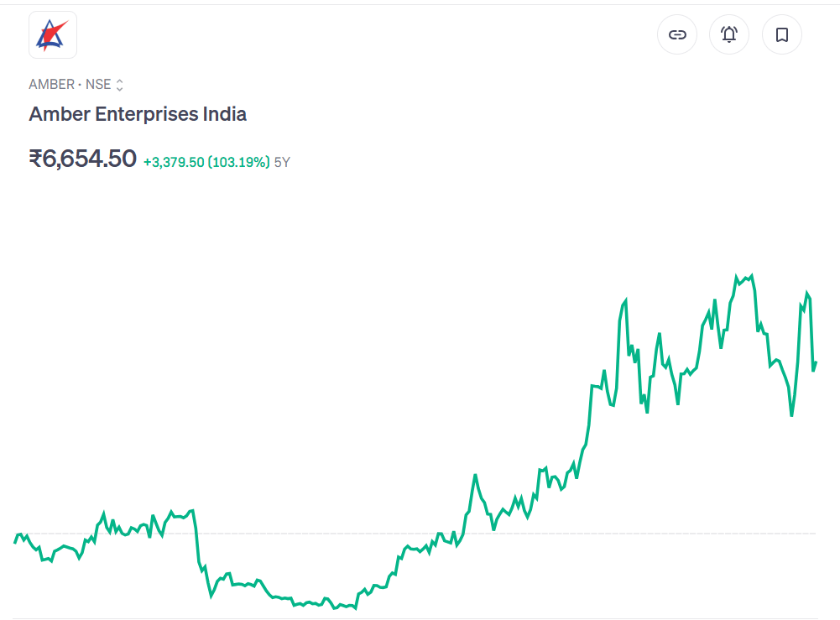840x620 pixels.
Task: Click the rightmost end of the chart line
Action: click(816, 362)
